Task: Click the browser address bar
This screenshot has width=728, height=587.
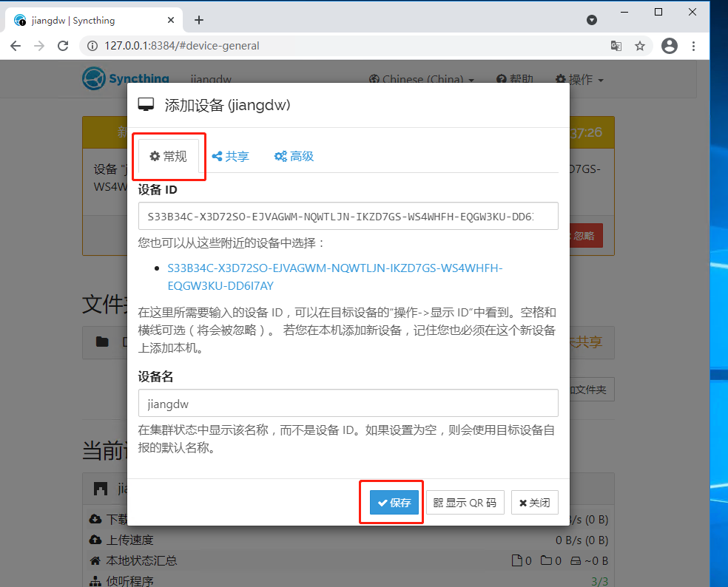Action: (x=296, y=45)
